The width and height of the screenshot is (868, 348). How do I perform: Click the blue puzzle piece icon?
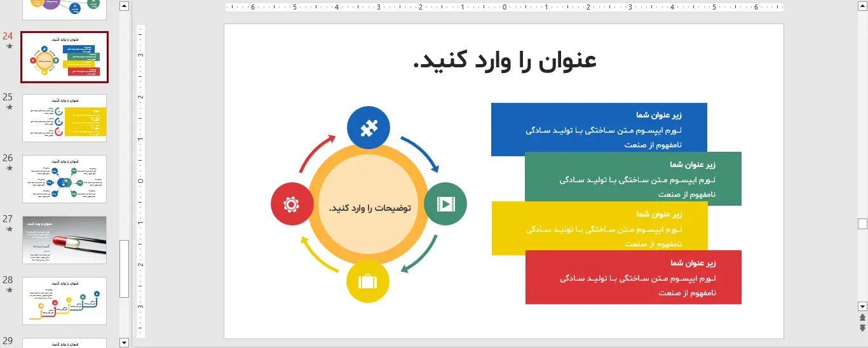pyautogui.click(x=368, y=128)
